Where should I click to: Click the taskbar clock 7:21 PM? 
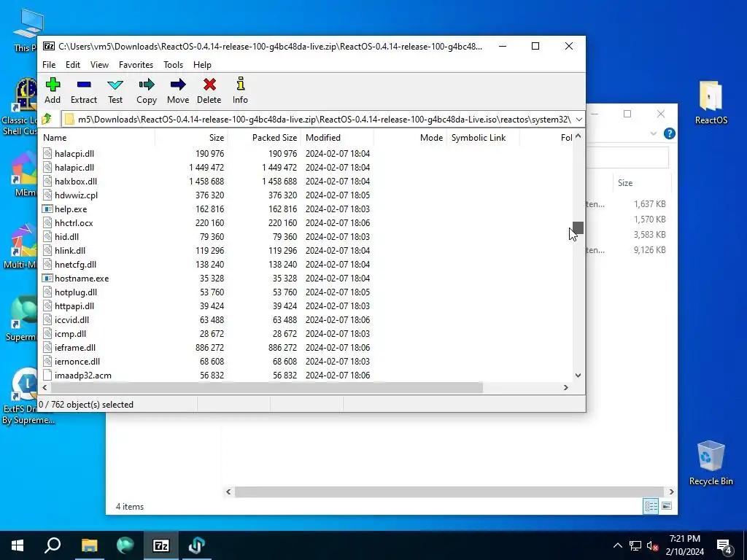[684, 539]
